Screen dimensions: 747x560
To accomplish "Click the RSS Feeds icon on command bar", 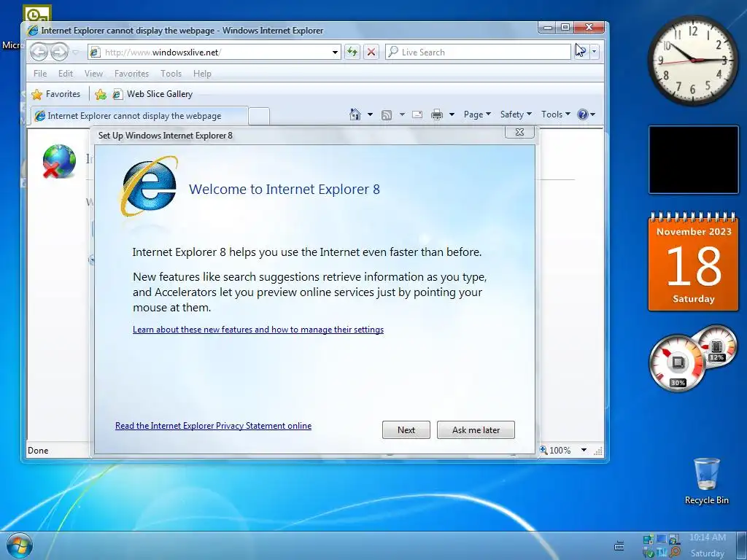I will coord(387,114).
